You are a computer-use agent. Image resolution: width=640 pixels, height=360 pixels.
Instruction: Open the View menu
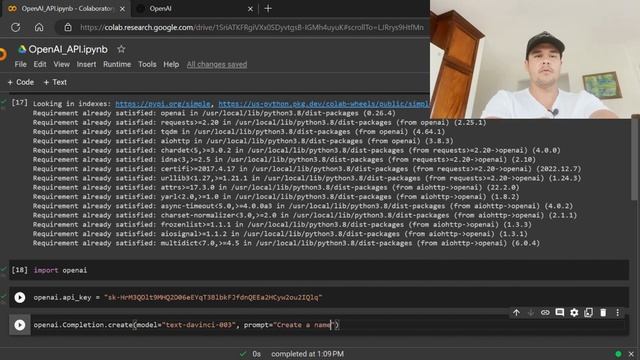[x=61, y=64]
